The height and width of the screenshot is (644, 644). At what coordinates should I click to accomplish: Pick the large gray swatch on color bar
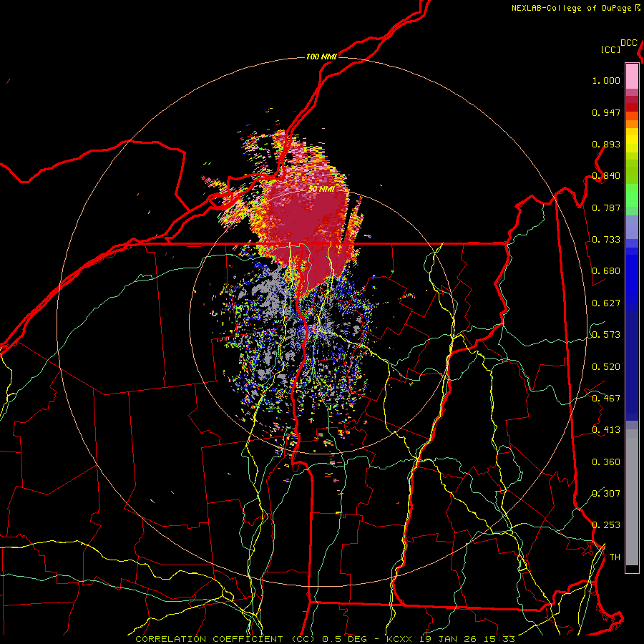pos(632,497)
